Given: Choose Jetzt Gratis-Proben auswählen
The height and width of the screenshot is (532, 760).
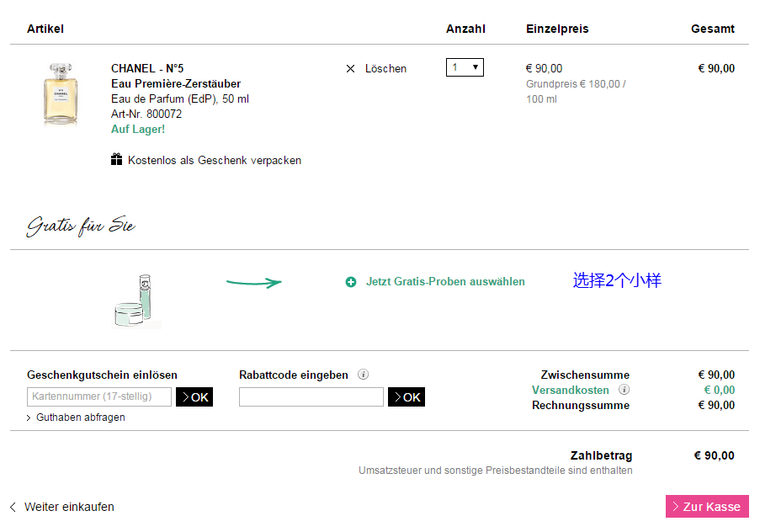Looking at the screenshot, I should tap(445, 282).
